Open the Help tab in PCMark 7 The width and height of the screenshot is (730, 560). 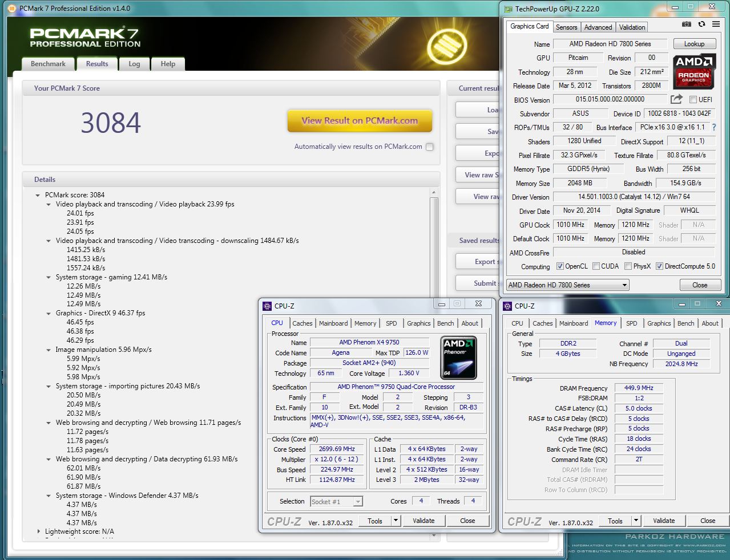point(168,64)
